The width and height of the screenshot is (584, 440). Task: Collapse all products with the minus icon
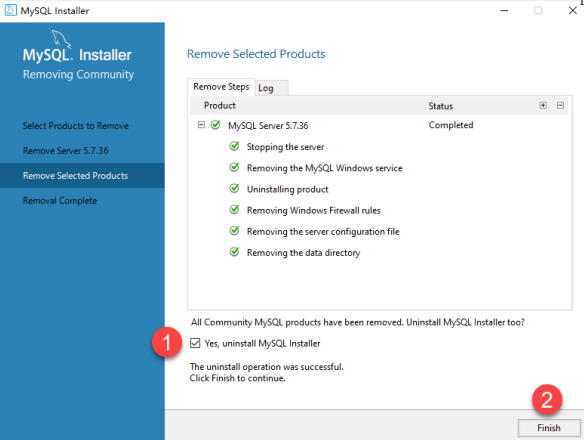tap(560, 105)
